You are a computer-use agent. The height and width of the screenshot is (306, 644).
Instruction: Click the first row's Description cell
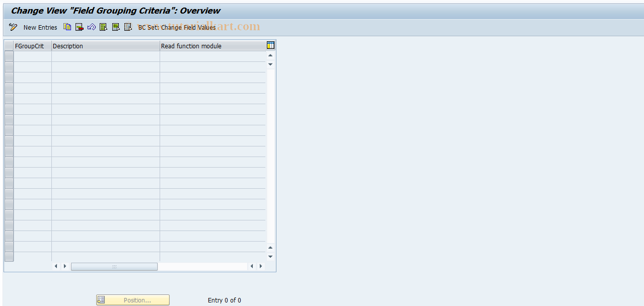[106, 56]
